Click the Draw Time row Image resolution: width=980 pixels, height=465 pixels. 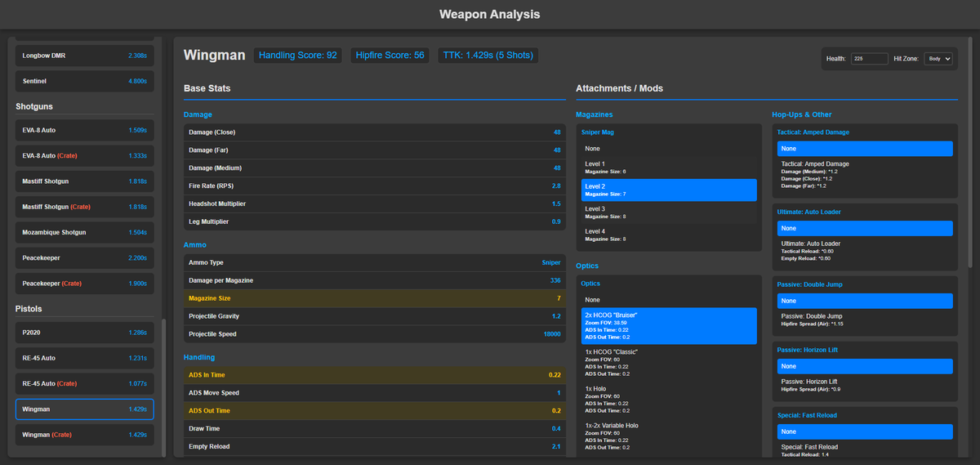375,429
